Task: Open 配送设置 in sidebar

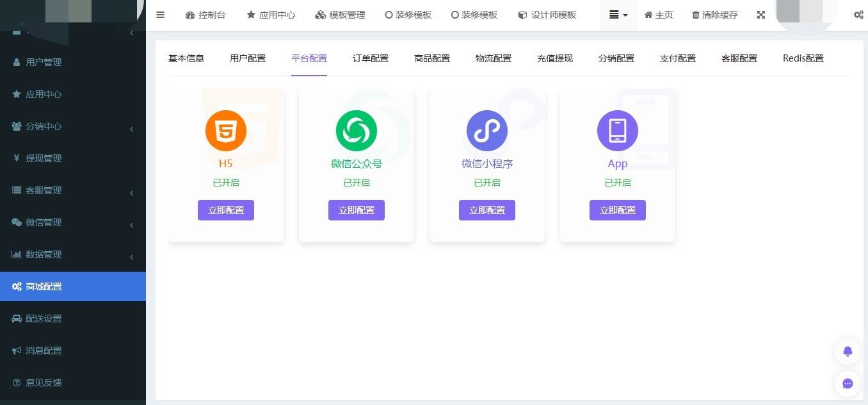Action: [73, 318]
